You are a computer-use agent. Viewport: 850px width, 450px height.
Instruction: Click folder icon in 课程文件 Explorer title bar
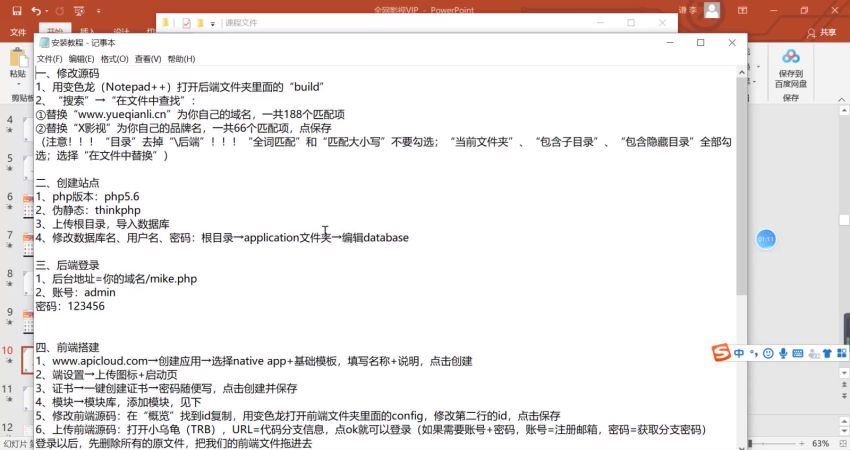[165, 23]
